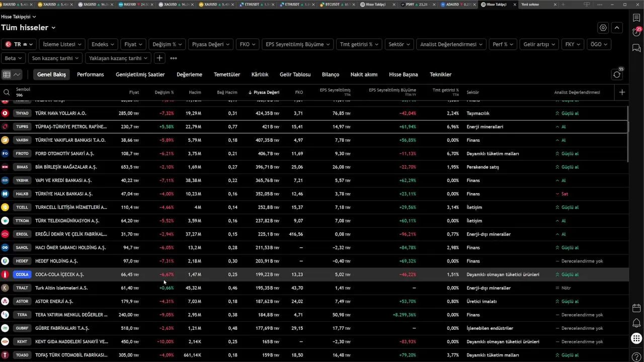
Task: Open the watchlist panel icon in right sidebar
Action: coord(636,18)
